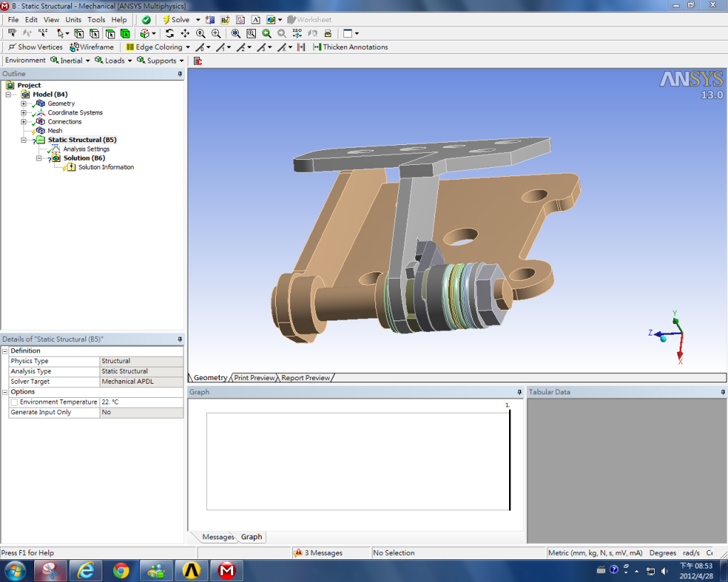Click the green checkmark toolbar icon
The width and height of the screenshot is (728, 582).
click(x=146, y=20)
